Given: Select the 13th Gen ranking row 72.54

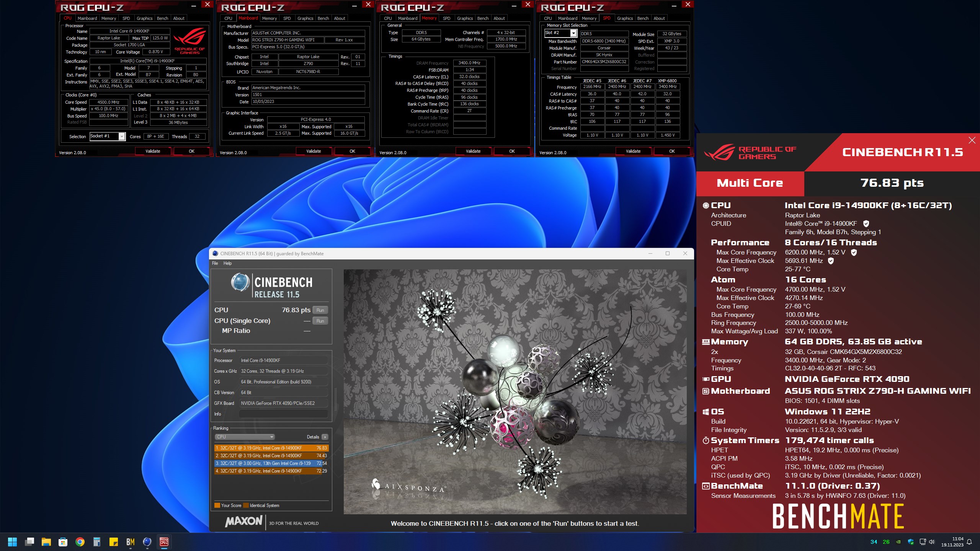Looking at the screenshot, I should pos(271,463).
